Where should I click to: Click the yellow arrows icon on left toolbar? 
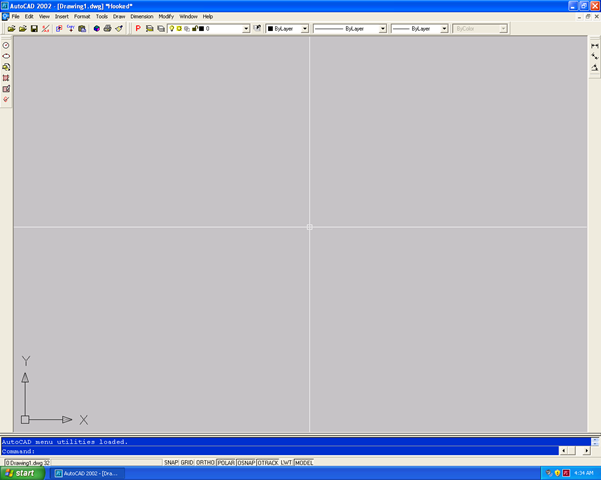tap(6, 67)
